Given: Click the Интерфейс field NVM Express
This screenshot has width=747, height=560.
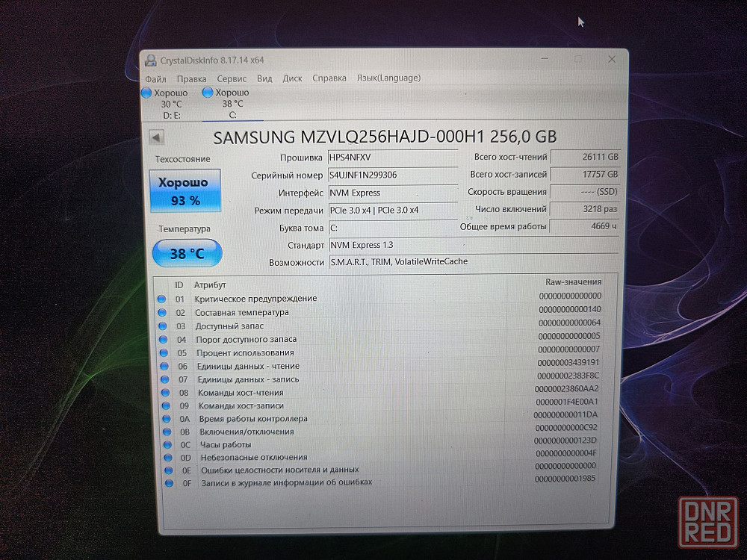Looking at the screenshot, I should click(393, 193).
